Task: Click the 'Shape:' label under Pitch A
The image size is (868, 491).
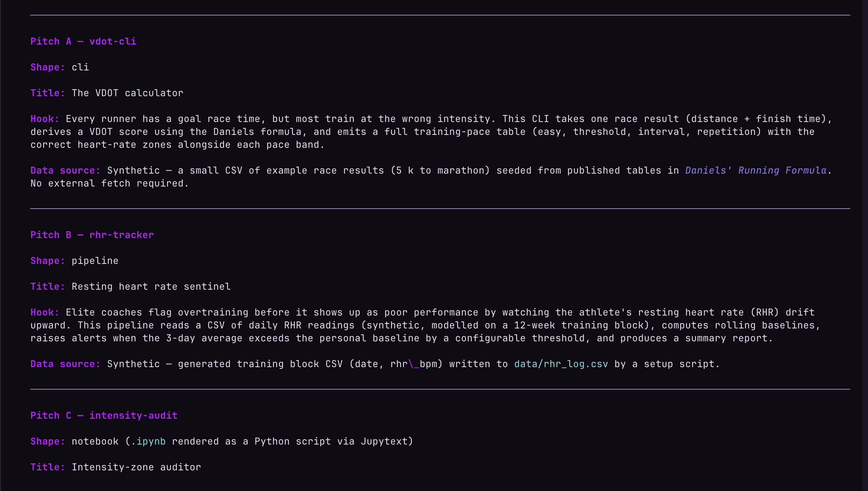Action: (48, 67)
